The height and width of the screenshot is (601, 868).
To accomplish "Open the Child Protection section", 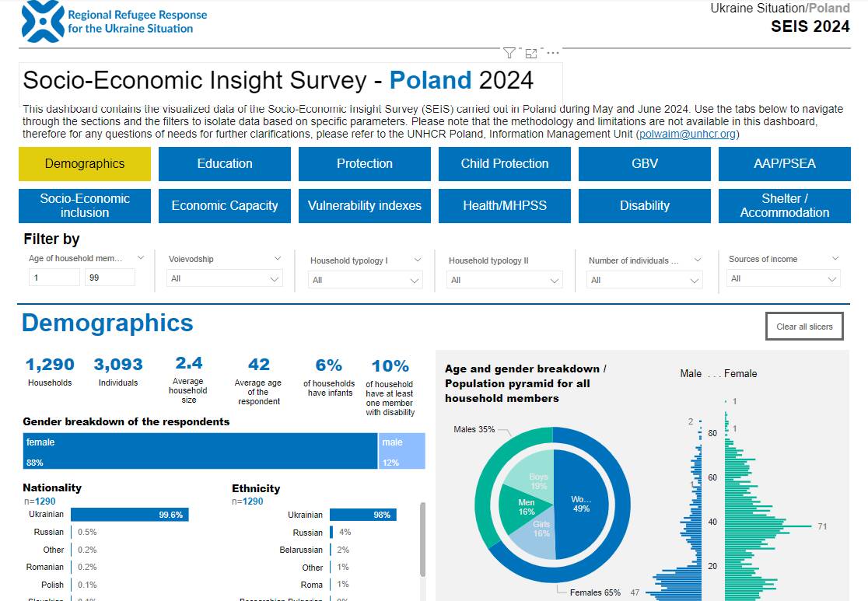I will pyautogui.click(x=505, y=164).
